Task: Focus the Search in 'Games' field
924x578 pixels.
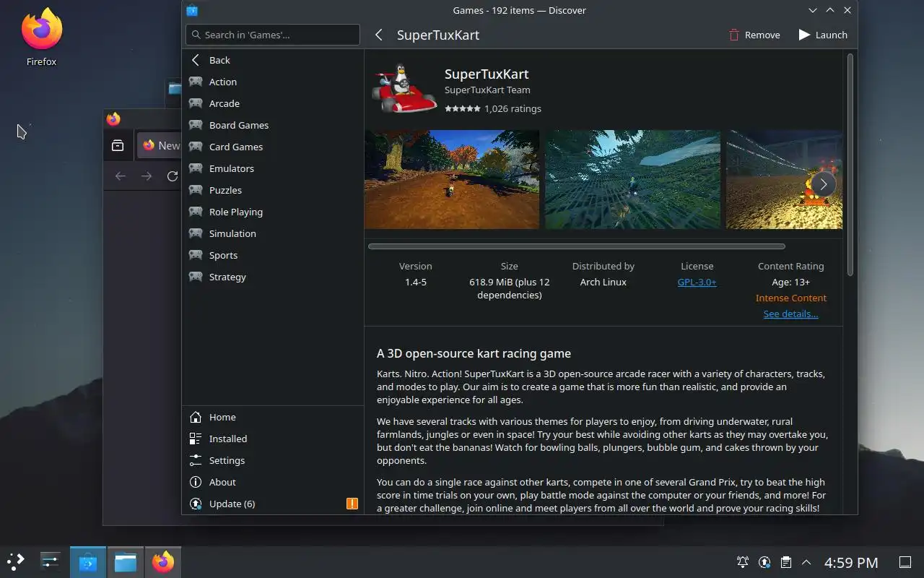Action: tap(273, 35)
